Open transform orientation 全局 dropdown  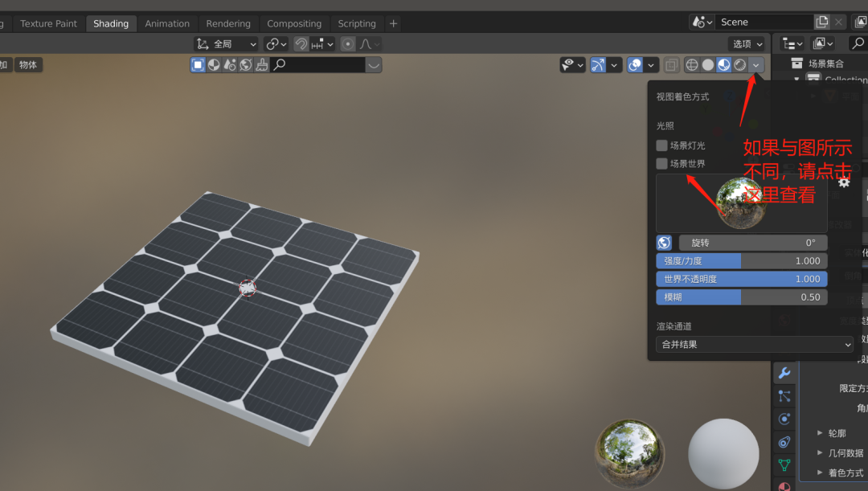pos(226,44)
